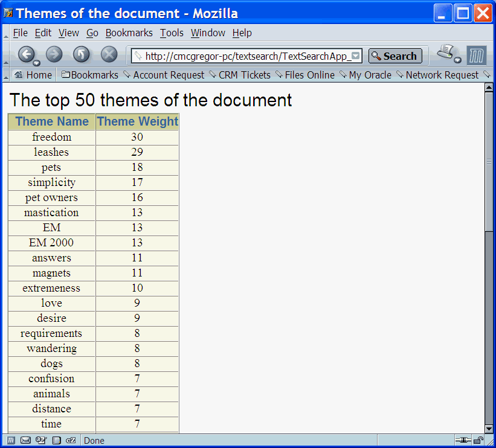Open the Tools menu
The height and width of the screenshot is (448, 496).
point(172,33)
